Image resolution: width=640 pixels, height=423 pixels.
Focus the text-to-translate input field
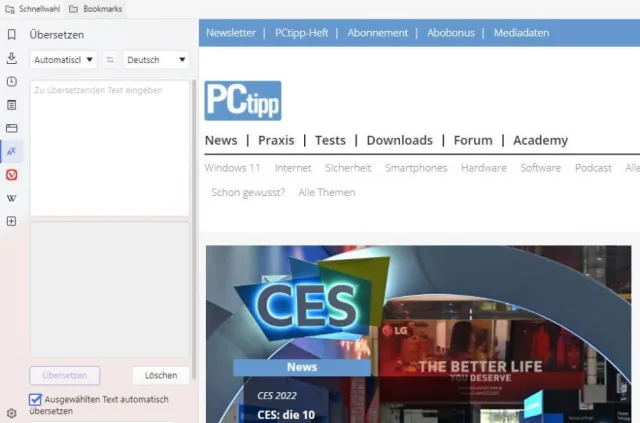click(x=110, y=148)
